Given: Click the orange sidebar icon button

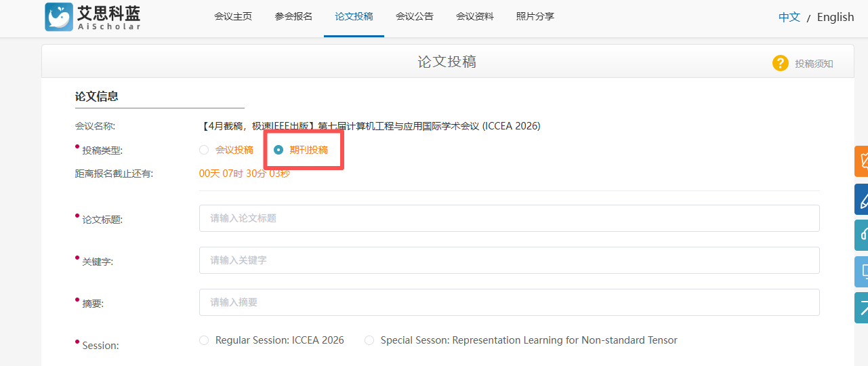Looking at the screenshot, I should click(x=861, y=161).
